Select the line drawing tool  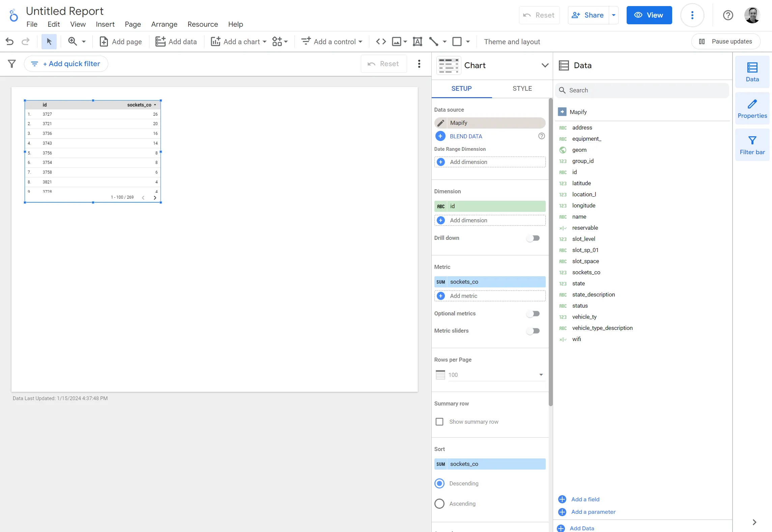[x=434, y=41]
